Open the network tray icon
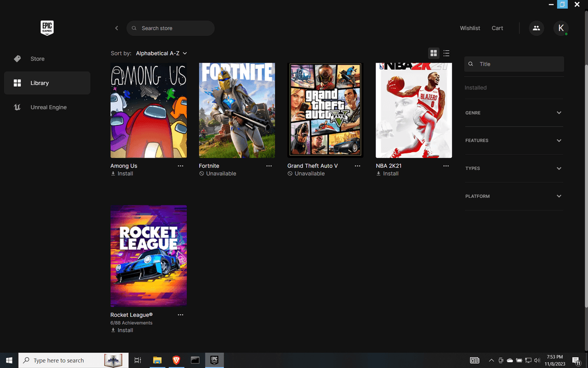 pos(528,360)
